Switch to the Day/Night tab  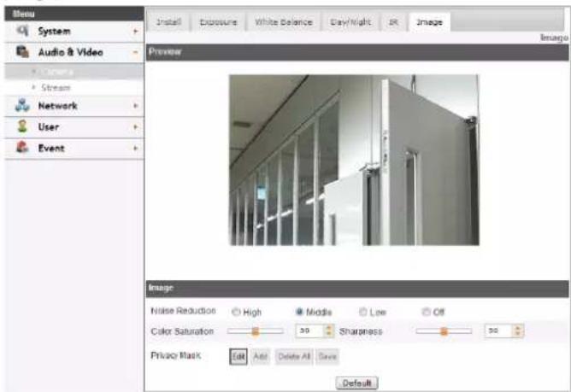[x=350, y=22]
